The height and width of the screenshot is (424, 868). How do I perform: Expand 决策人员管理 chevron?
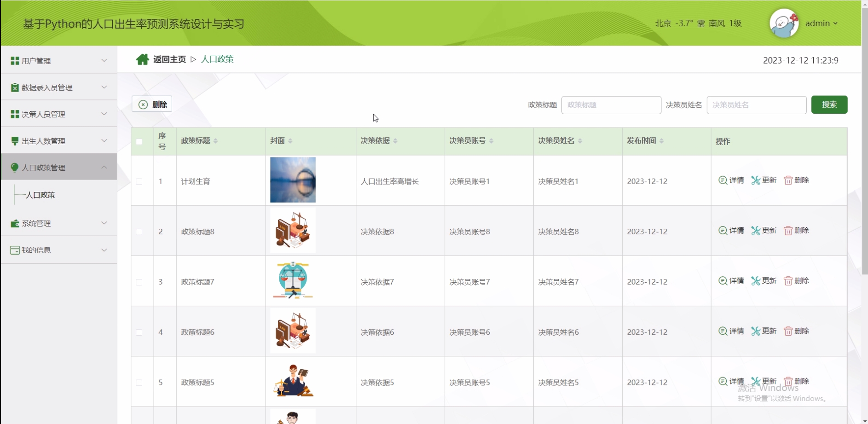pos(104,114)
